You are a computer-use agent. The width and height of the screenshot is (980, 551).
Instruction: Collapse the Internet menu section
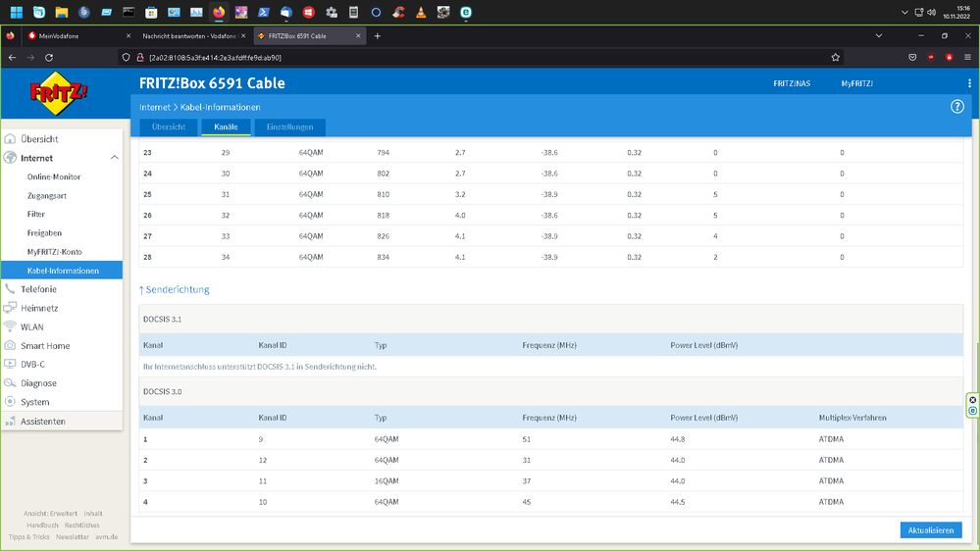[x=115, y=158]
